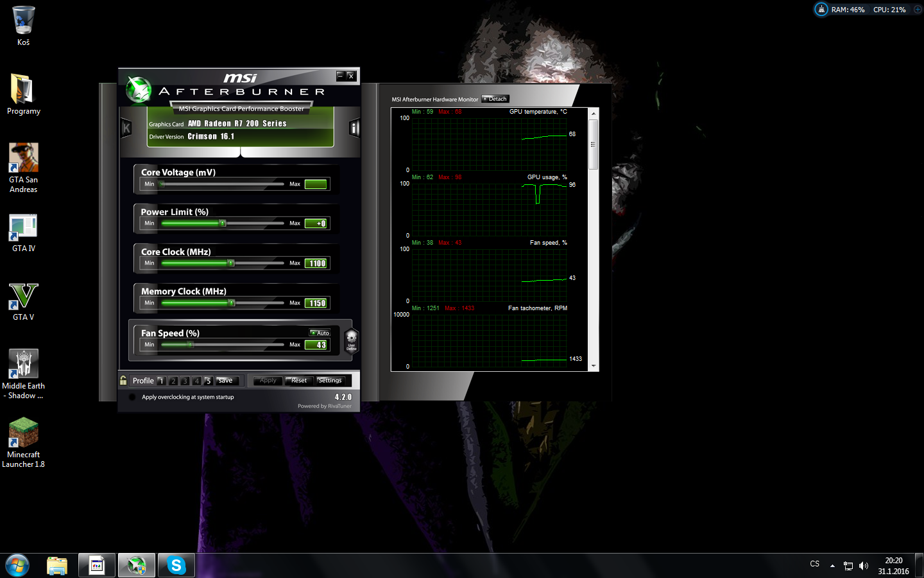Toggle Auto fan speed mode
924x578 pixels.
click(x=320, y=333)
